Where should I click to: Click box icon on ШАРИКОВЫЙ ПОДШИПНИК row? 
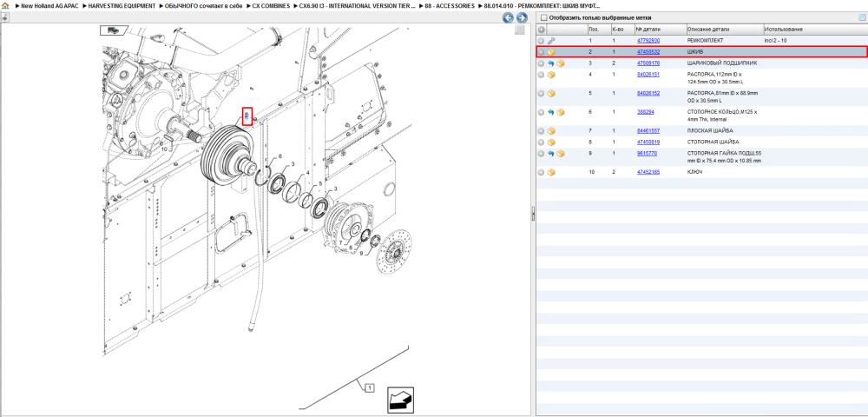561,63
